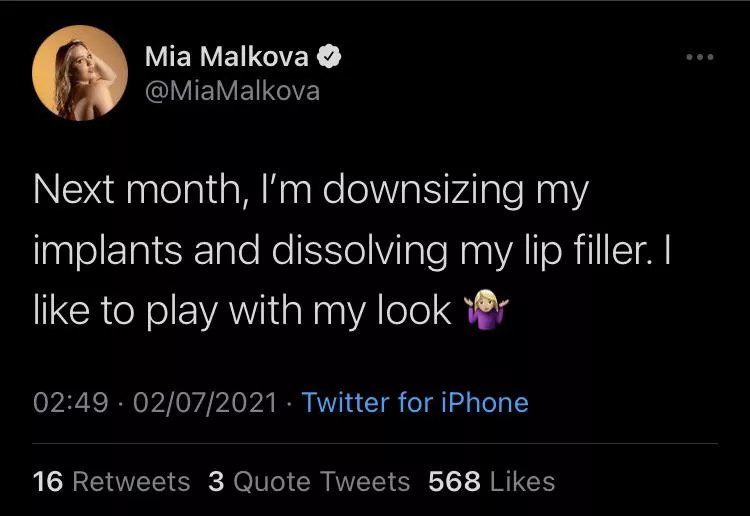Viewport: 750px width, 516px height.
Task: Click the 02/07/2021 date
Action: 204,402
